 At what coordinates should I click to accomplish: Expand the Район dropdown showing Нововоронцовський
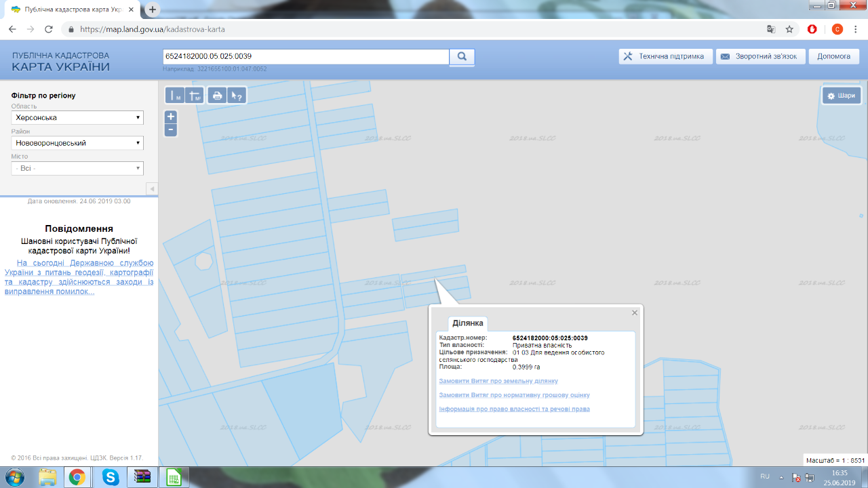(x=77, y=143)
